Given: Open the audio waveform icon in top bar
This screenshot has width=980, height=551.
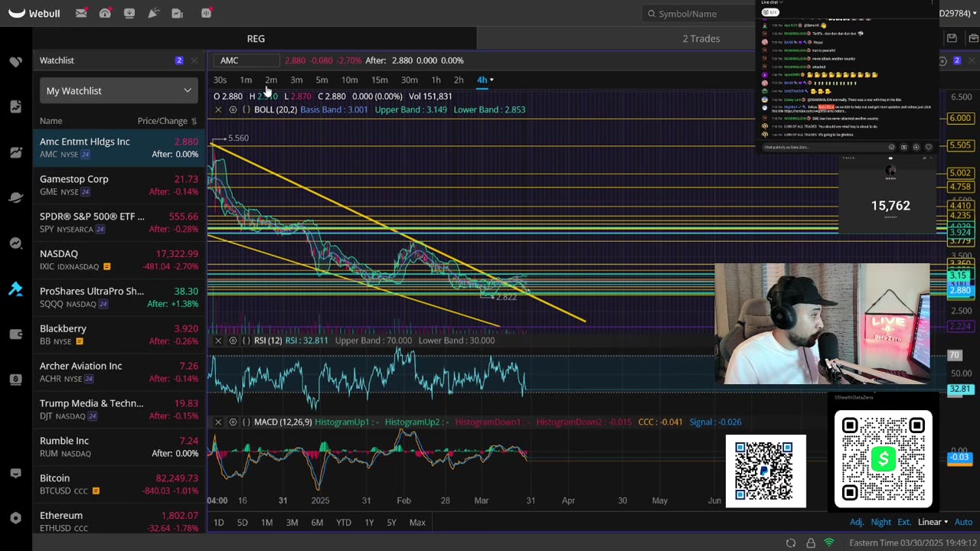Looking at the screenshot, I should tap(206, 13).
